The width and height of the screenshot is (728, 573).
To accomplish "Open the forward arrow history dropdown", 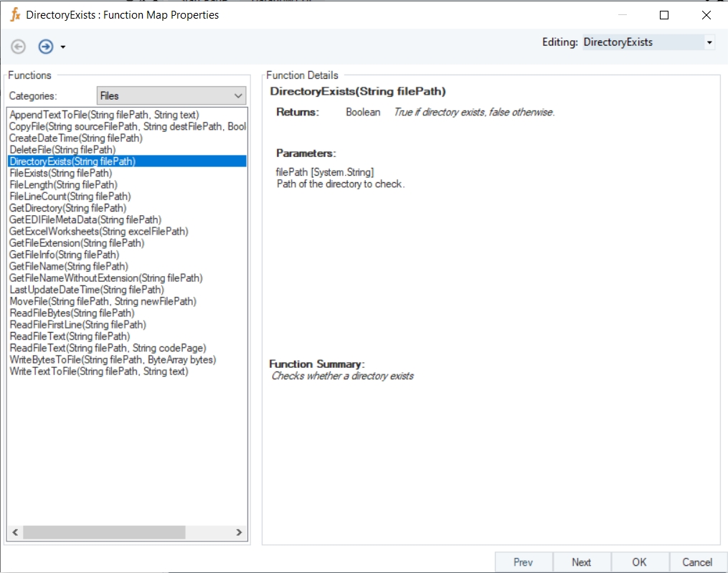I will coord(63,47).
